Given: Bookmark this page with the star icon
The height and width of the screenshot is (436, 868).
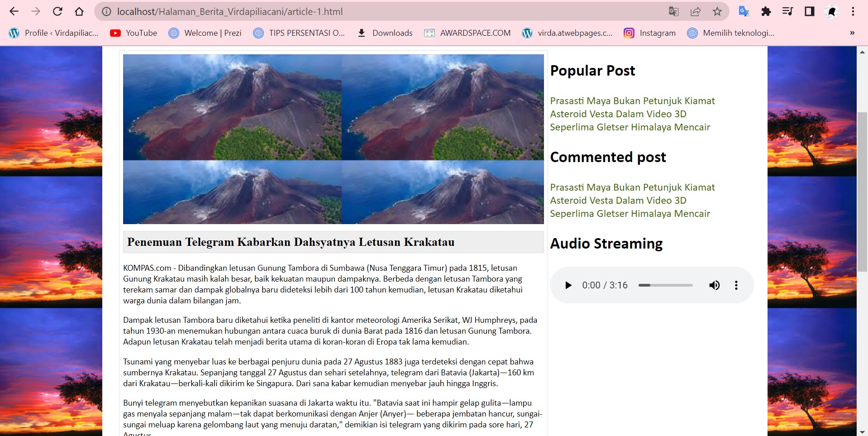Looking at the screenshot, I should tap(717, 11).
